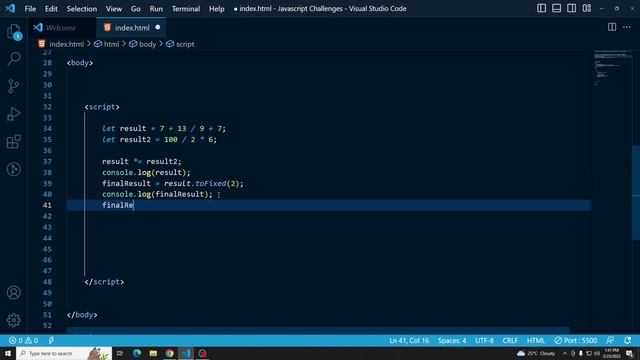The image size is (640, 360).
Task: Open Microsoft Edge from taskbar
Action: click(x=137, y=353)
